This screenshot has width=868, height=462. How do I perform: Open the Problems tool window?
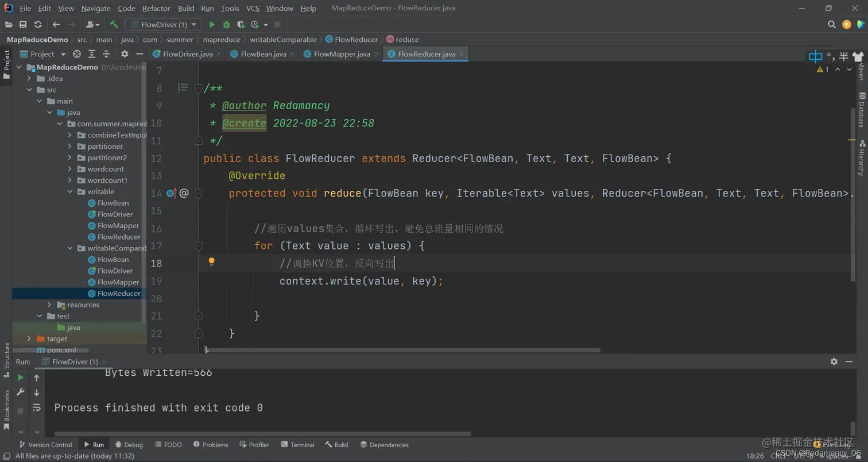click(x=211, y=445)
